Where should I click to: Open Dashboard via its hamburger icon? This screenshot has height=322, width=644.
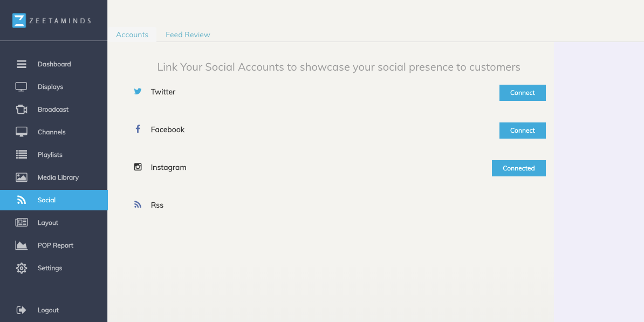coord(22,64)
